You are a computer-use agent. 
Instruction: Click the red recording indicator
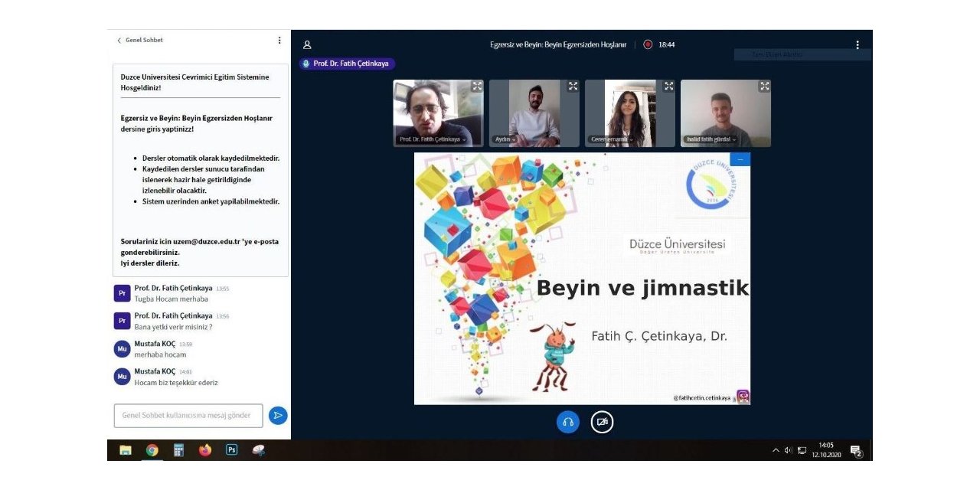coord(648,44)
